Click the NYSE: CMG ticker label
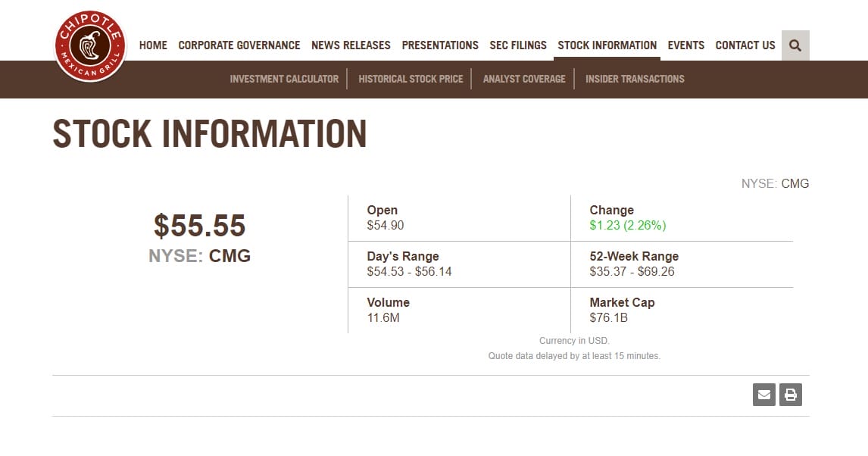The width and height of the screenshot is (868, 456). point(199,256)
